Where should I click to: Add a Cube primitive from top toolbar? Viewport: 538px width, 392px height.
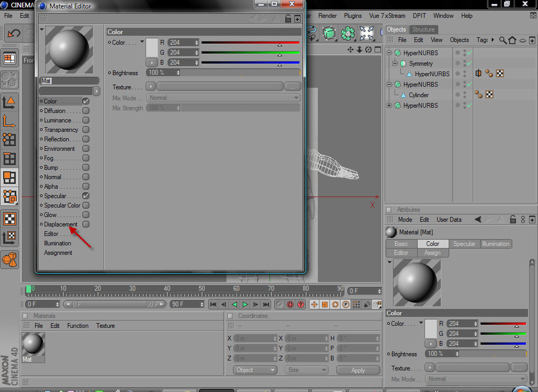[x=329, y=33]
